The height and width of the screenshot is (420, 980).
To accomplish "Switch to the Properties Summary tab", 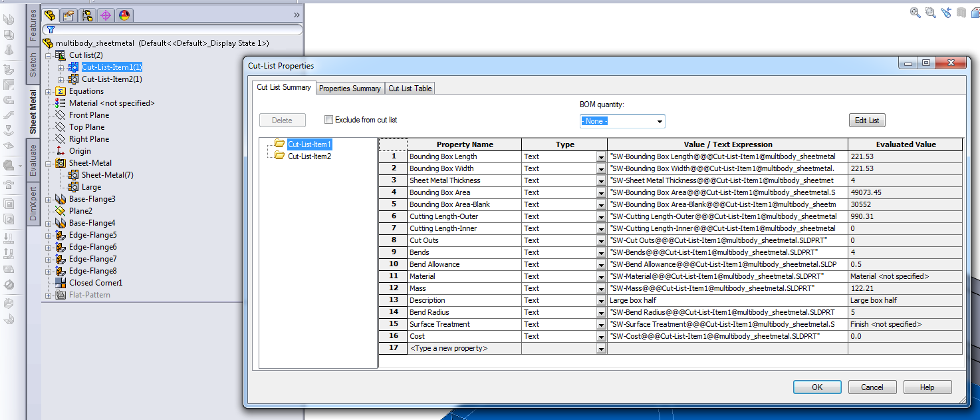I will click(350, 89).
